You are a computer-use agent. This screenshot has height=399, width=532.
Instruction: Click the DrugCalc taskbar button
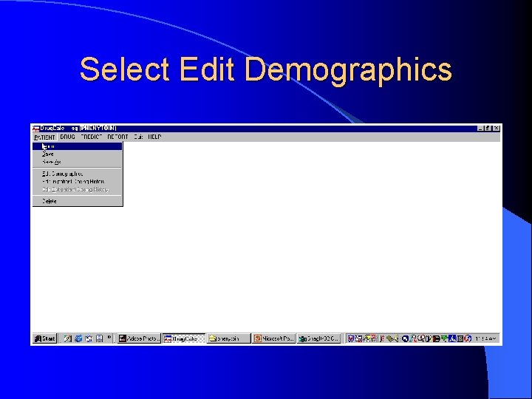pyautogui.click(x=184, y=338)
